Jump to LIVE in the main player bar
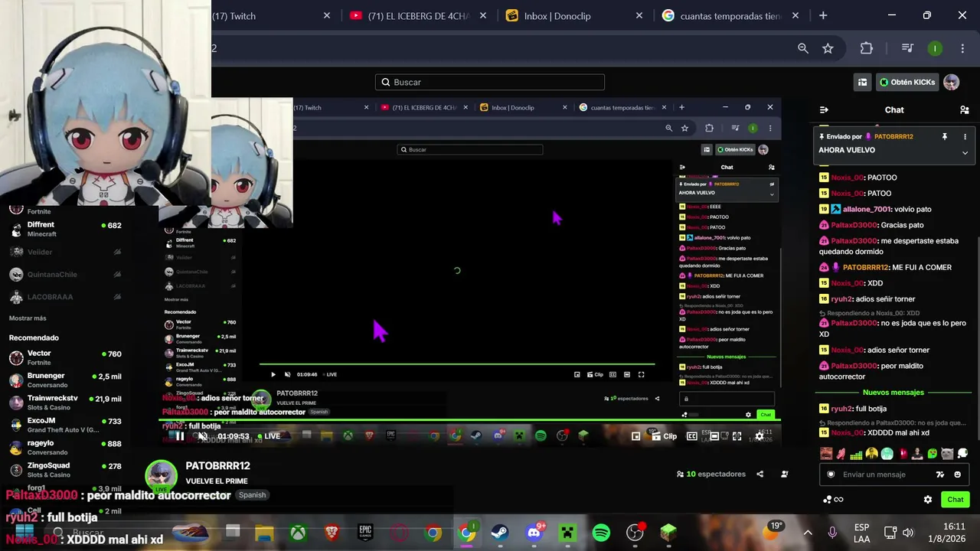Viewport: 980px width, 551px height. pyautogui.click(x=269, y=436)
